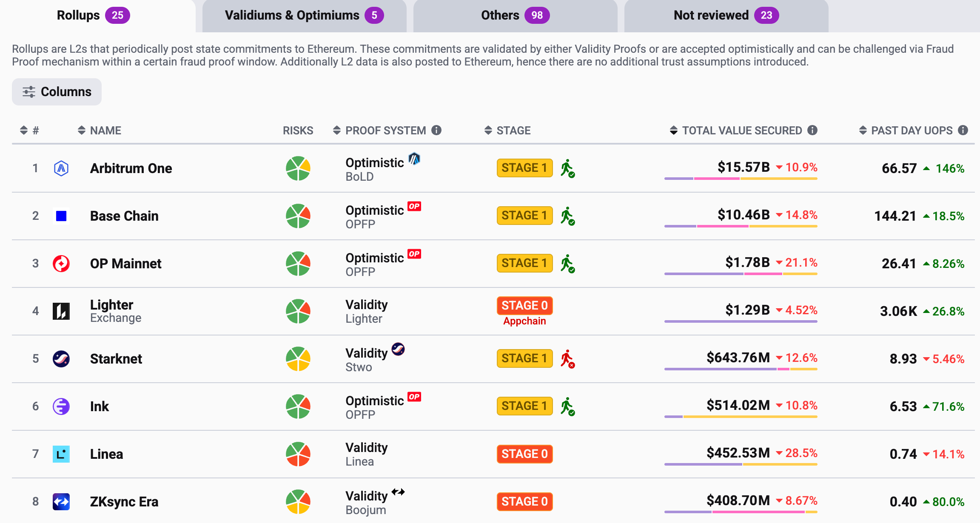Click the Past Day UOPS info icon
980x523 pixels.
click(x=963, y=130)
